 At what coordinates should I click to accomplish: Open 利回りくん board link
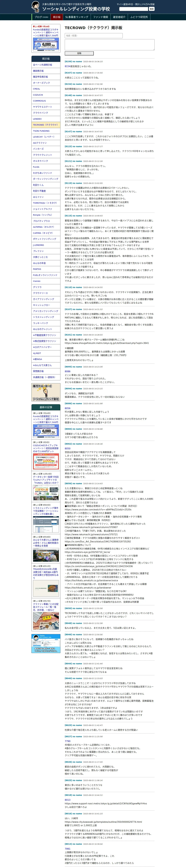coord(46,185)
